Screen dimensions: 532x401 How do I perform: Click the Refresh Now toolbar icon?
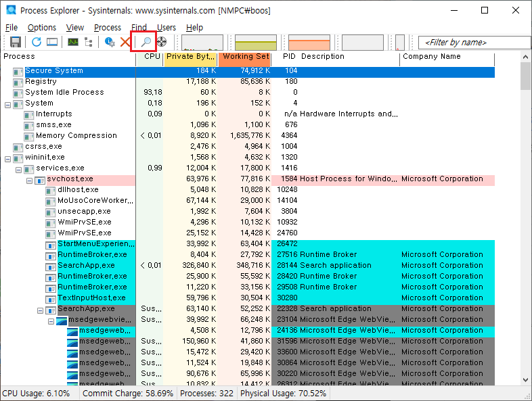click(37, 42)
